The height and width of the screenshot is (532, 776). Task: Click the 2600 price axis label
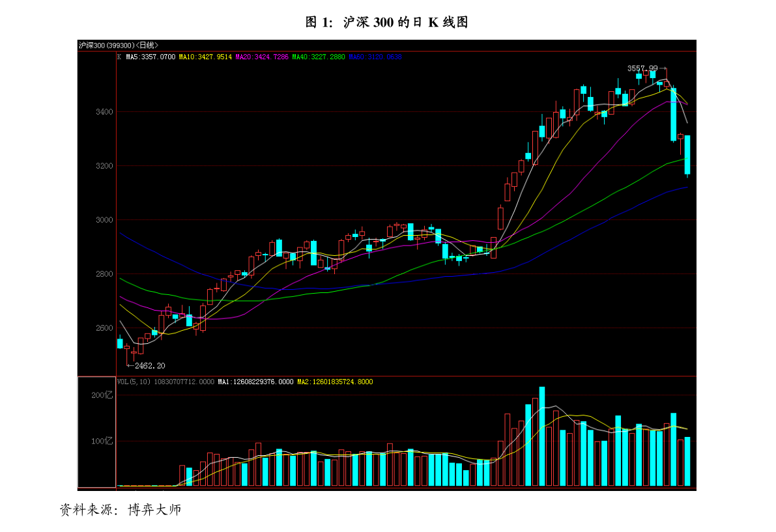coord(104,328)
